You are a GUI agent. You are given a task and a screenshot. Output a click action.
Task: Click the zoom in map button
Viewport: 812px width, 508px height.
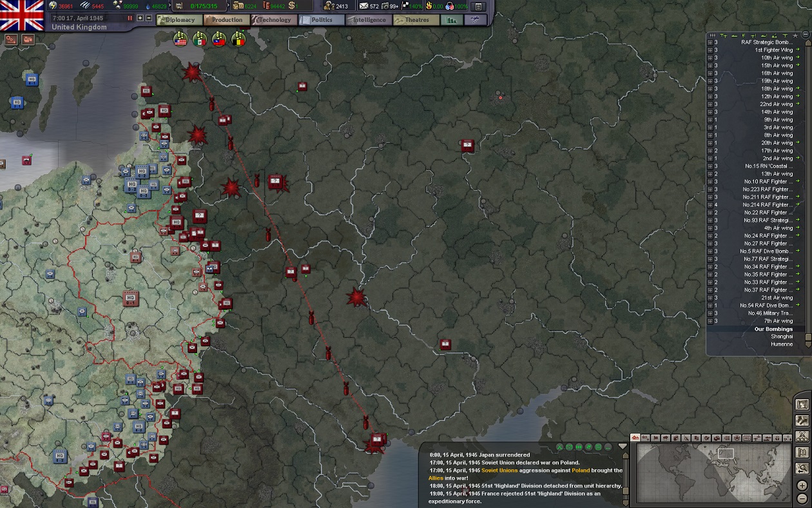[x=802, y=485]
